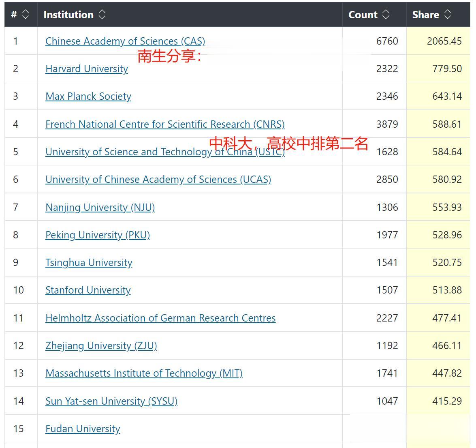Sort by Institution column arrows
Screen dimensions: 476x448
(102, 14)
